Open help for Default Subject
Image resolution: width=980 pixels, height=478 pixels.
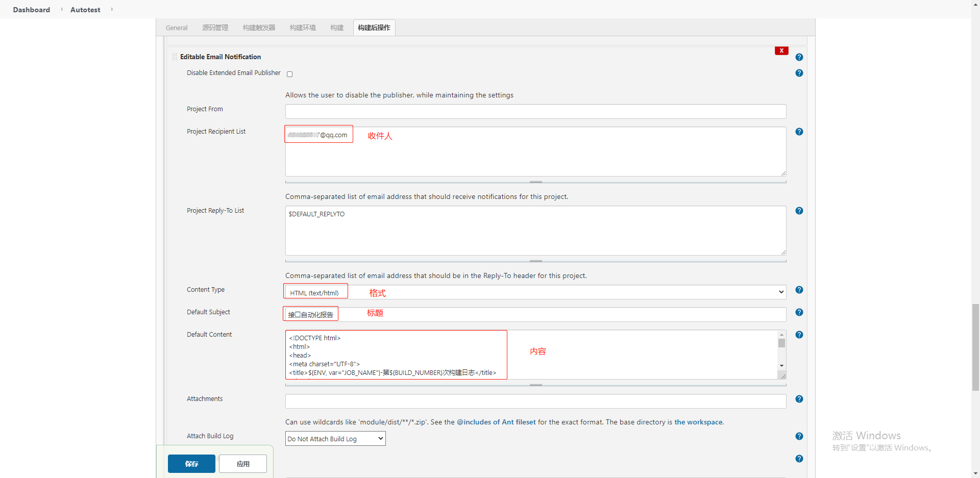799,312
